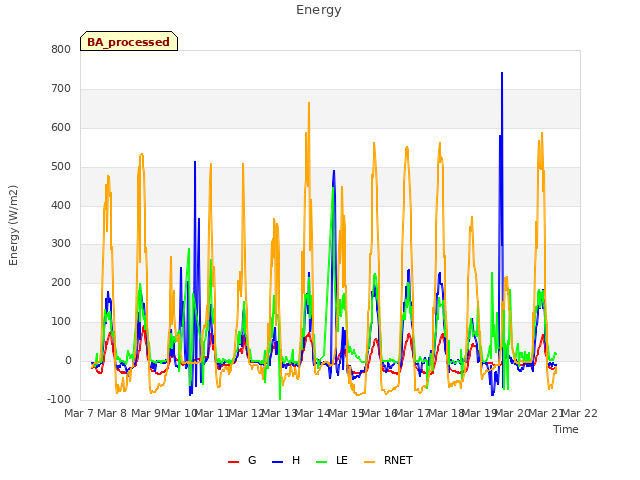The height and width of the screenshot is (480, 640).
Task: Click the 200 y-axis tick label
Action: coord(61,282)
